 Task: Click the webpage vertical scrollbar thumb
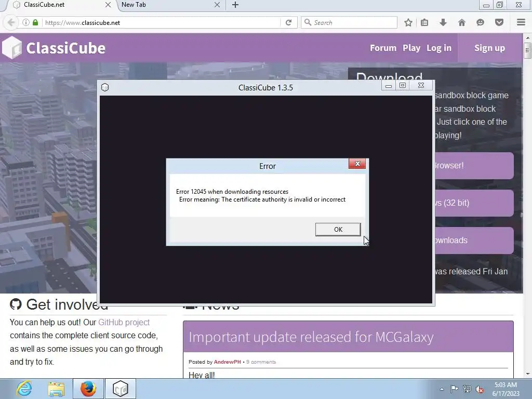click(527, 50)
